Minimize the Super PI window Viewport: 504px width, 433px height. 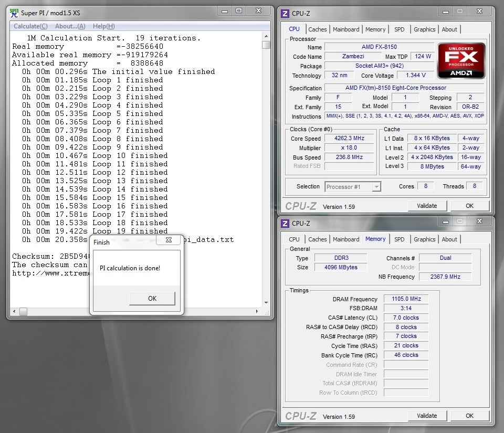point(225,11)
